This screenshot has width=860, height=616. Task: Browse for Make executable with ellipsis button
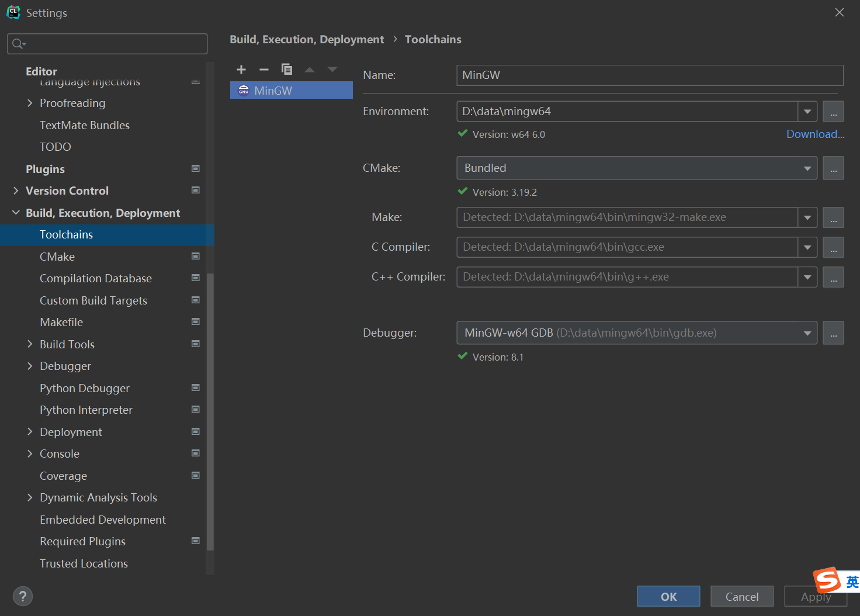pos(833,217)
